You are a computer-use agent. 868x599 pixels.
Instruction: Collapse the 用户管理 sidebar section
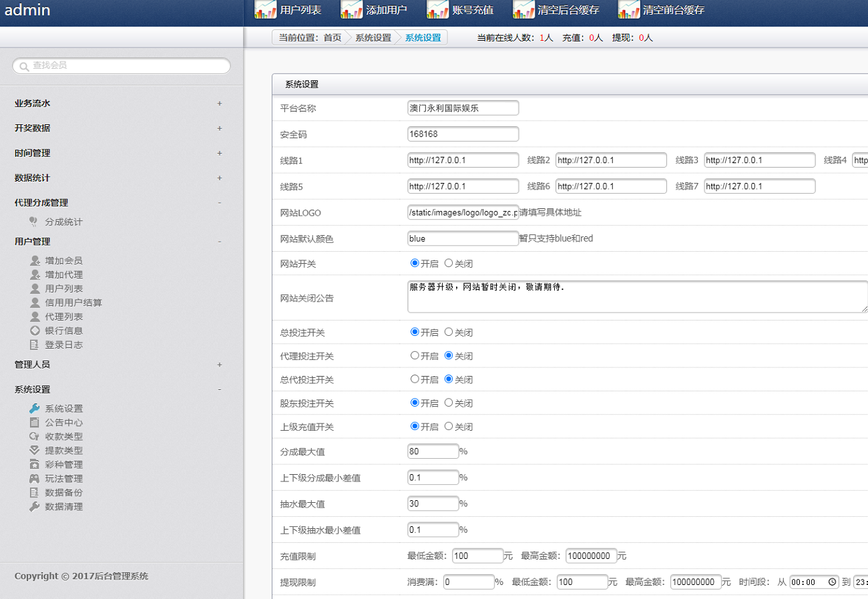click(219, 242)
